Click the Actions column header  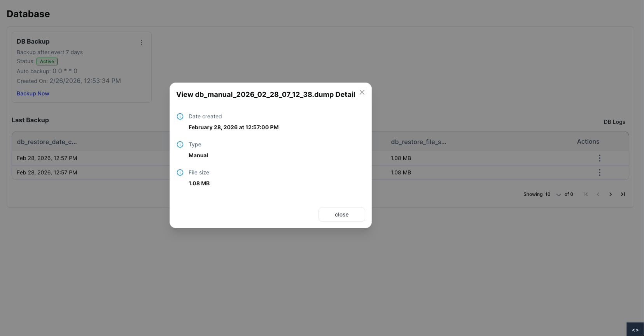(588, 142)
